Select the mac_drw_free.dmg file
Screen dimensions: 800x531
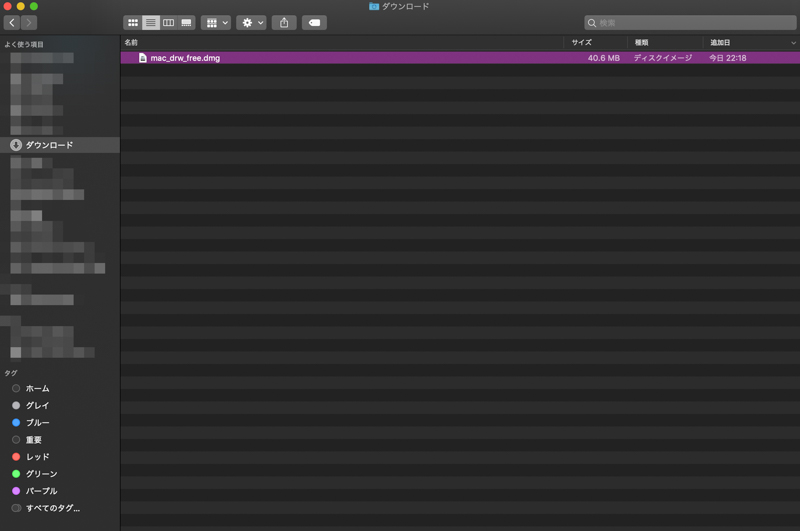(460, 58)
